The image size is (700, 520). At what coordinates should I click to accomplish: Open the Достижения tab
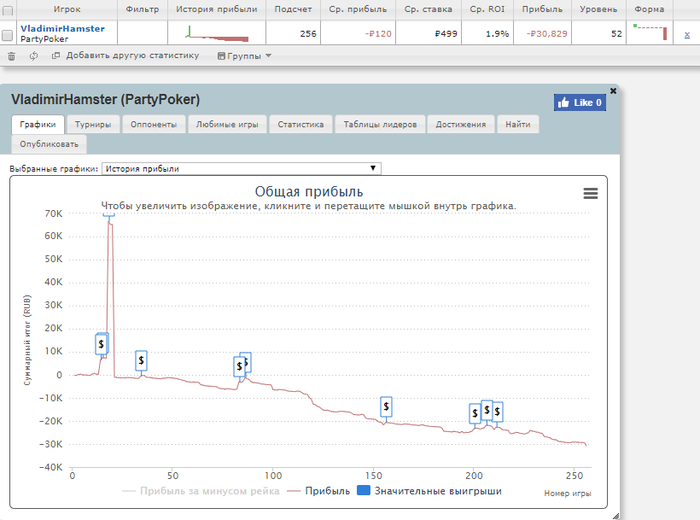click(x=461, y=125)
